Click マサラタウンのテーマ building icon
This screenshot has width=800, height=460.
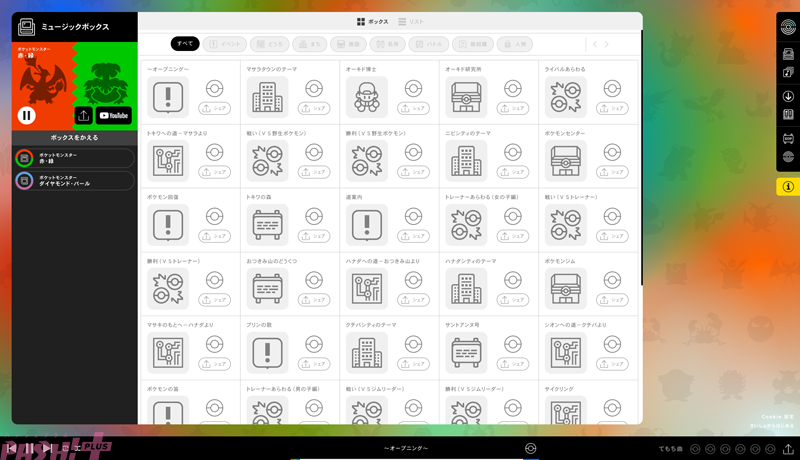tap(267, 97)
